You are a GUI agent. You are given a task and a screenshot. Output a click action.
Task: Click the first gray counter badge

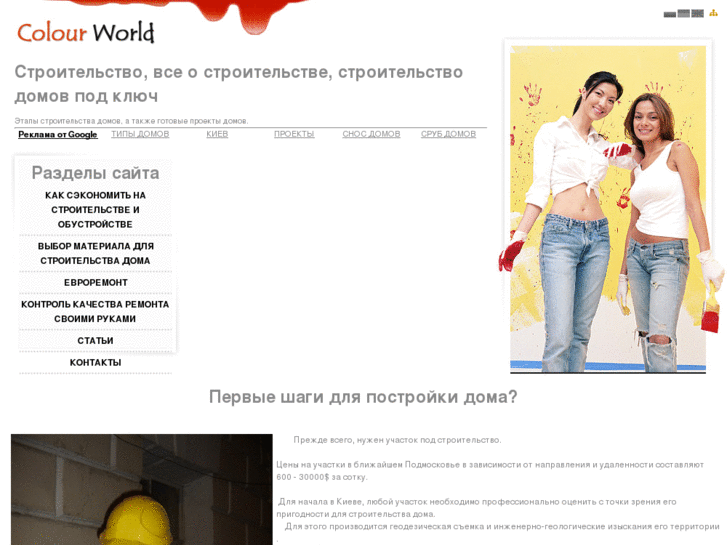[669, 14]
